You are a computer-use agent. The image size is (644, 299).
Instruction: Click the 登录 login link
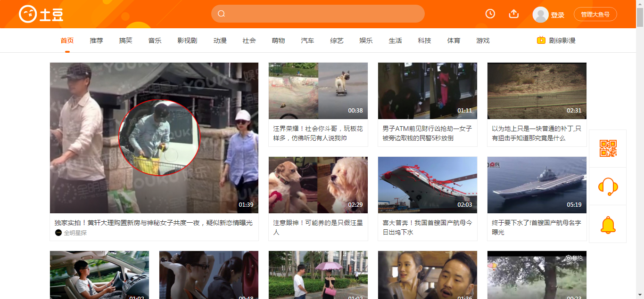[558, 15]
